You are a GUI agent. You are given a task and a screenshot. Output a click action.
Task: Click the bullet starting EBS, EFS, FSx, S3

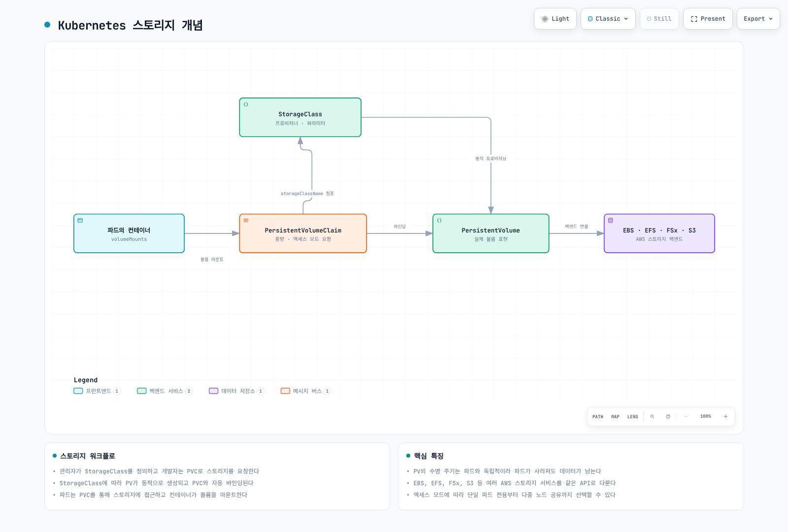[x=515, y=483]
